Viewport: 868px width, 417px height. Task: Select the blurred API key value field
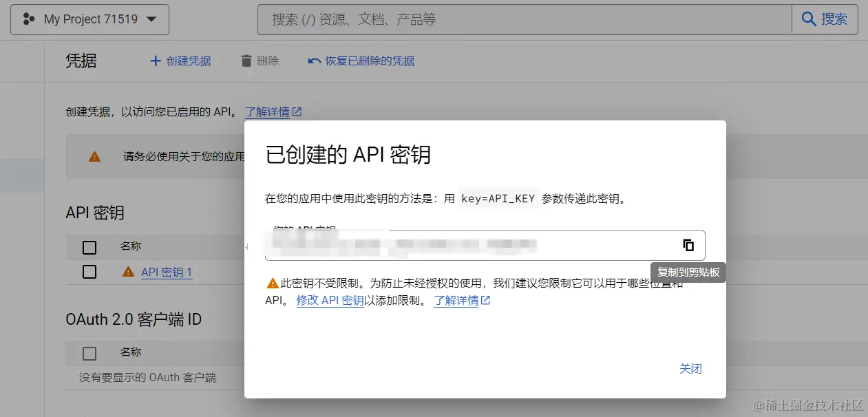coord(447,245)
